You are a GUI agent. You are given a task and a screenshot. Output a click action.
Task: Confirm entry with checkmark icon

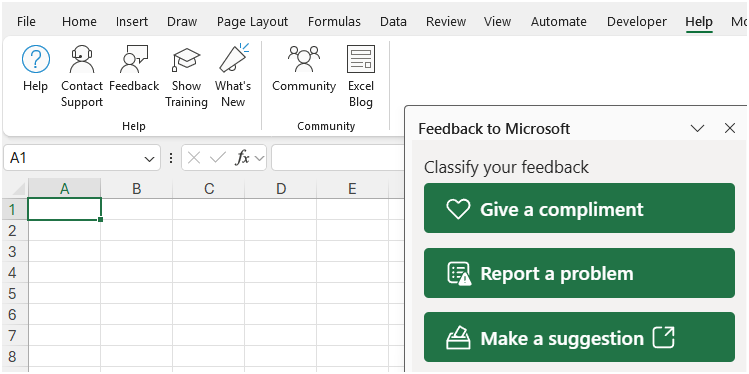[x=218, y=158]
